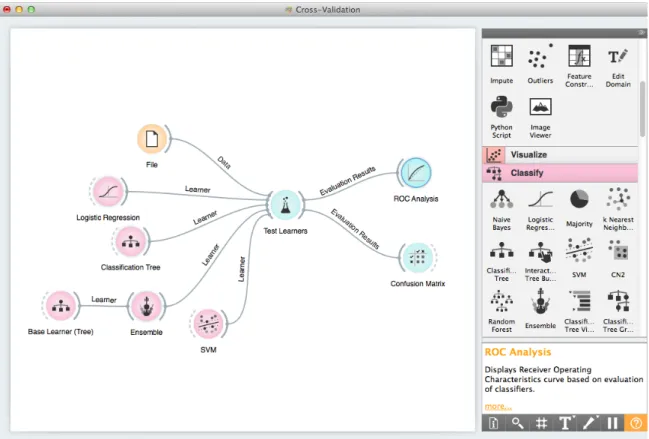Select the arrow annotation tool
The image size is (649, 439).
tap(589, 423)
